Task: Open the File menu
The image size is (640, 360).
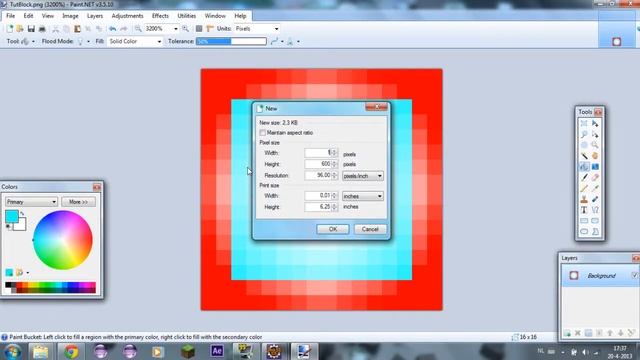Action: (x=11, y=16)
